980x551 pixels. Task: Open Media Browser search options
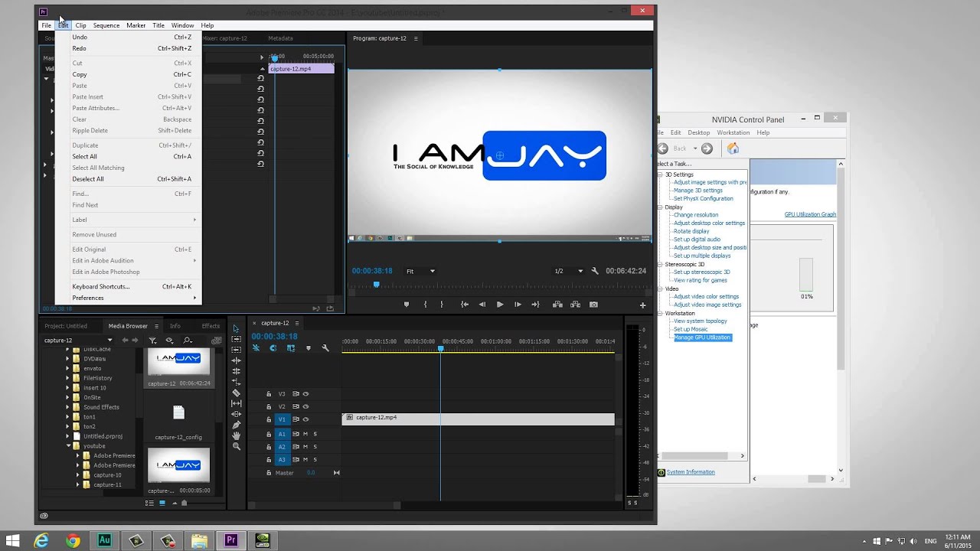188,341
